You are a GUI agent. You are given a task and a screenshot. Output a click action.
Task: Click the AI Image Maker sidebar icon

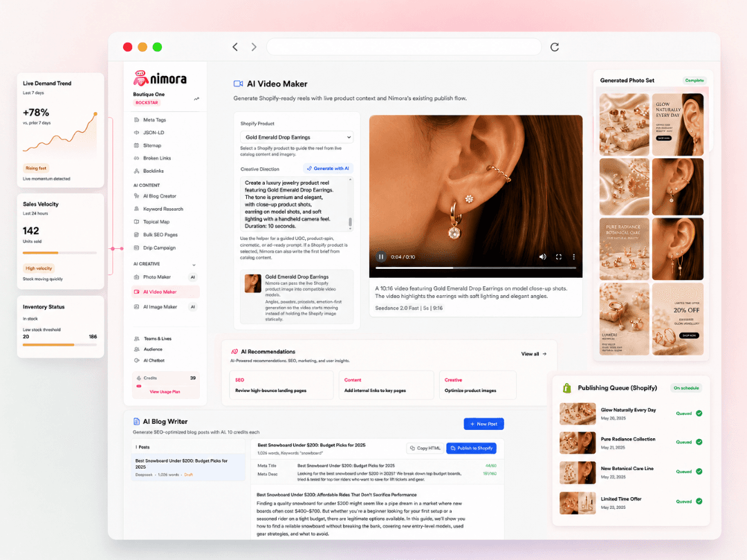137,307
